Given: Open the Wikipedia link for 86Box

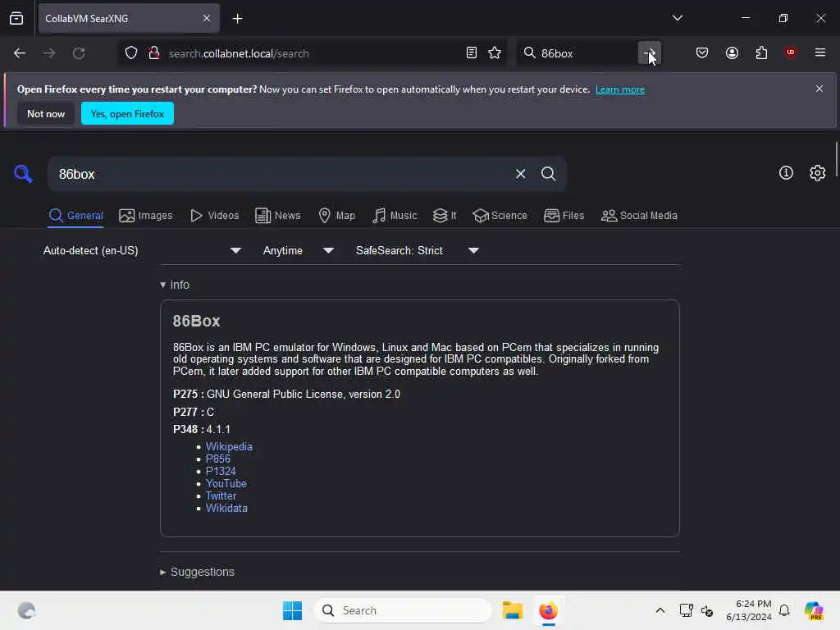Looking at the screenshot, I should pyautogui.click(x=229, y=446).
